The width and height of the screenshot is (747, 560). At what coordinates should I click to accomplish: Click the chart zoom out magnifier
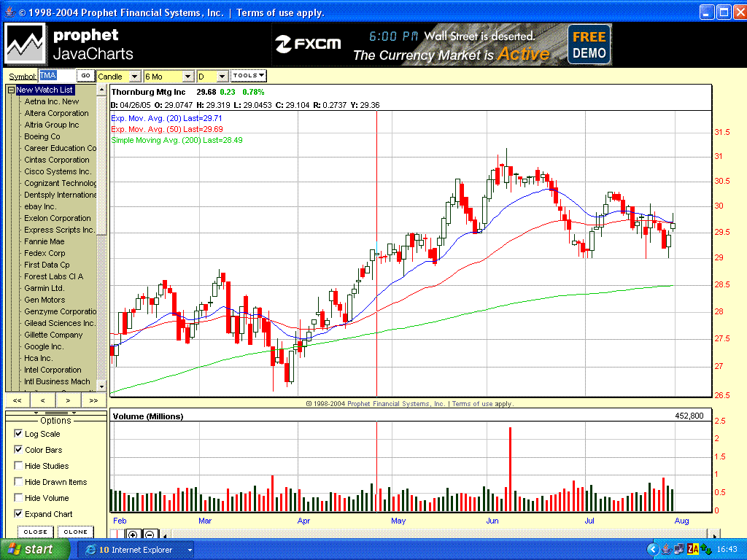(149, 534)
